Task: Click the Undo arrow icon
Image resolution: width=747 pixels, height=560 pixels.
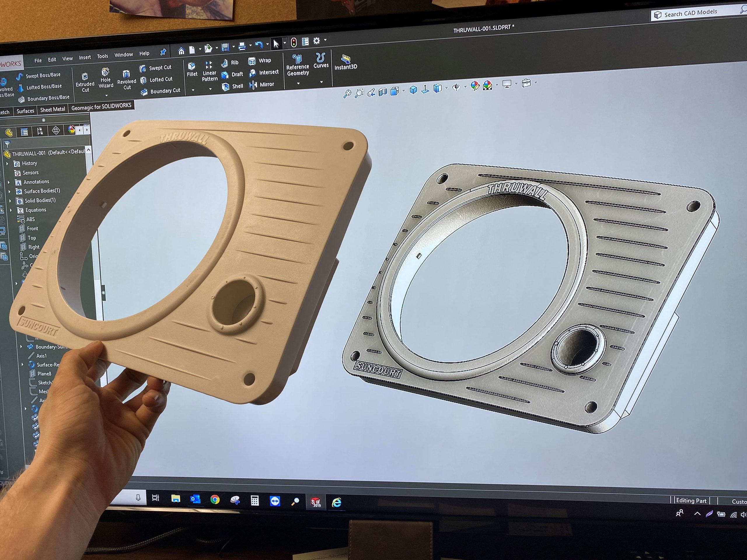Action: click(259, 45)
